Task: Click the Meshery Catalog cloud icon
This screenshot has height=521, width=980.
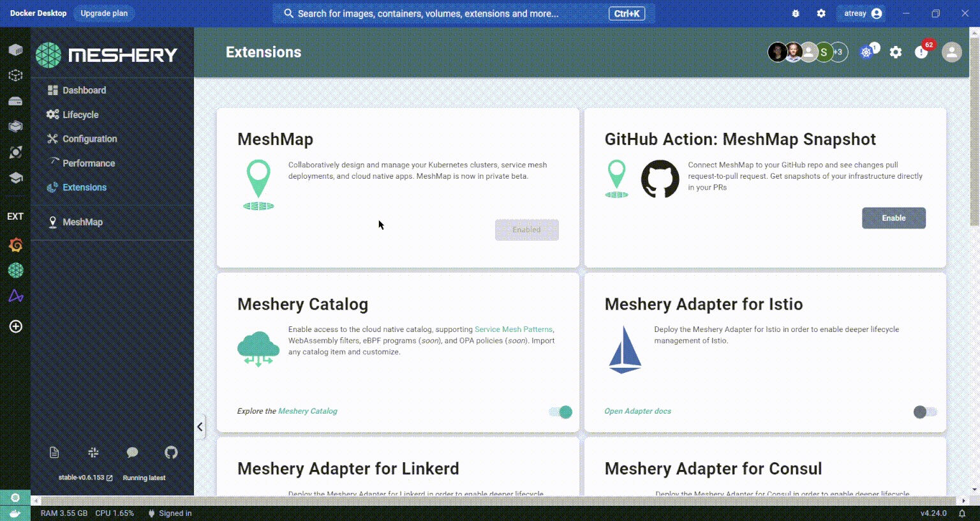Action: (x=258, y=349)
